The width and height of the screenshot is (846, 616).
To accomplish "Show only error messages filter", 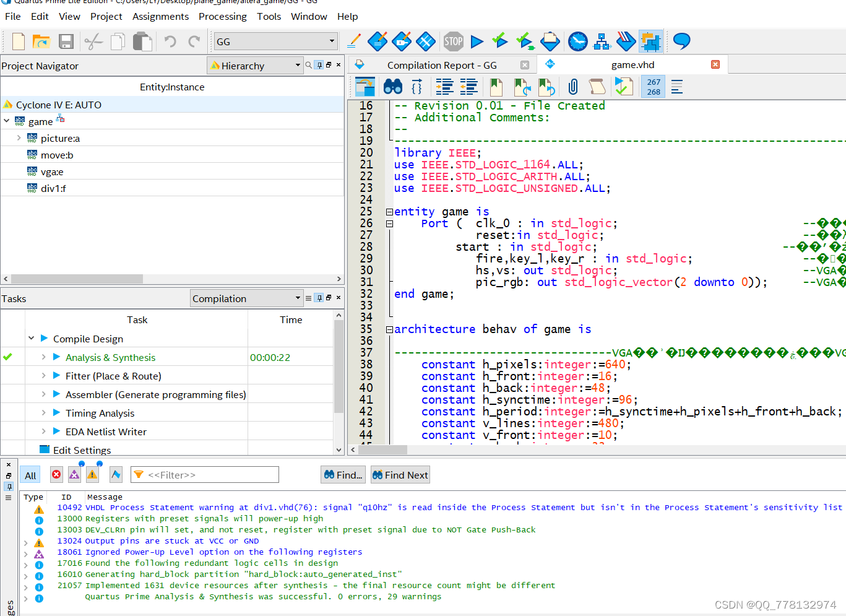I will [56, 474].
